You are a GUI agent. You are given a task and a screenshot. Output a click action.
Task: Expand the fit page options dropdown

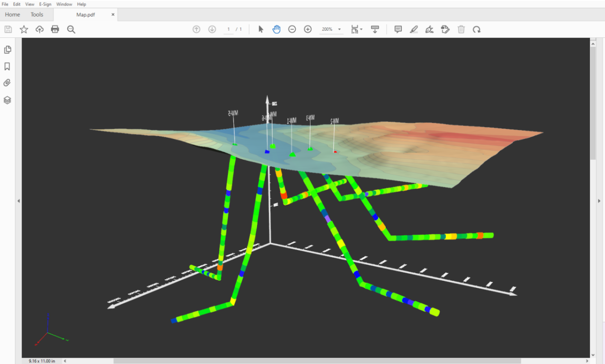[x=361, y=30]
